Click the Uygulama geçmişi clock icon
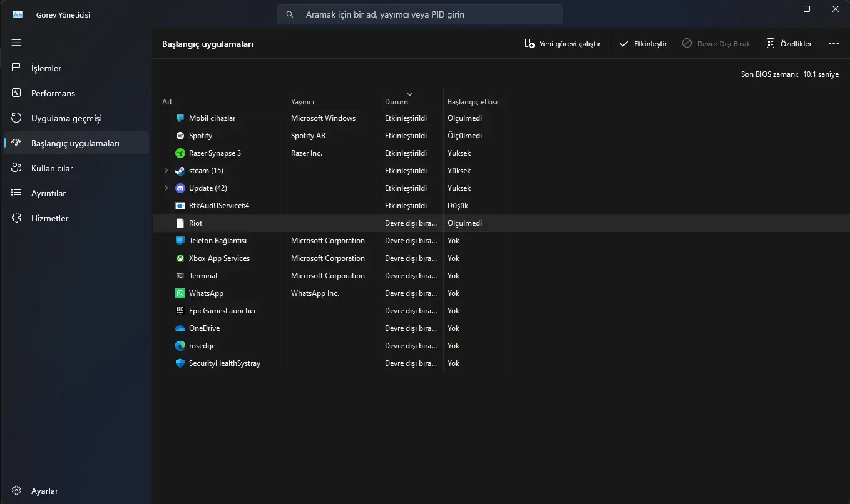850x504 pixels. pyautogui.click(x=16, y=118)
